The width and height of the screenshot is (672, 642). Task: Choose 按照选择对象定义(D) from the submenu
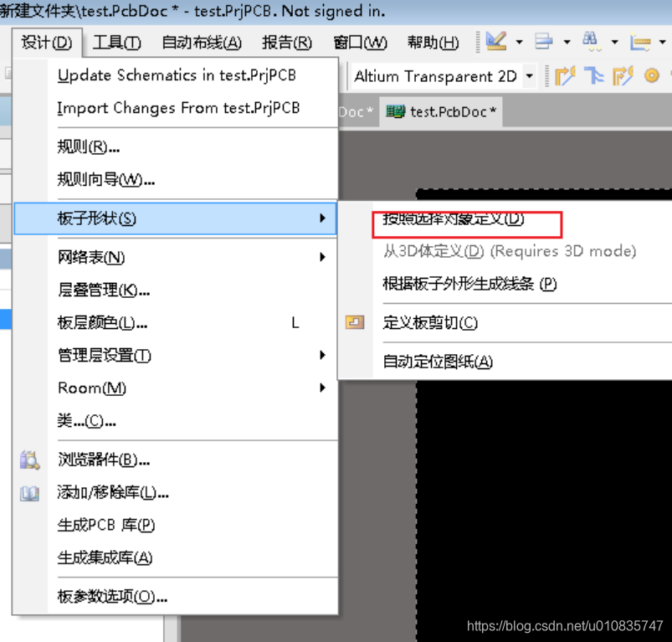pos(454,219)
